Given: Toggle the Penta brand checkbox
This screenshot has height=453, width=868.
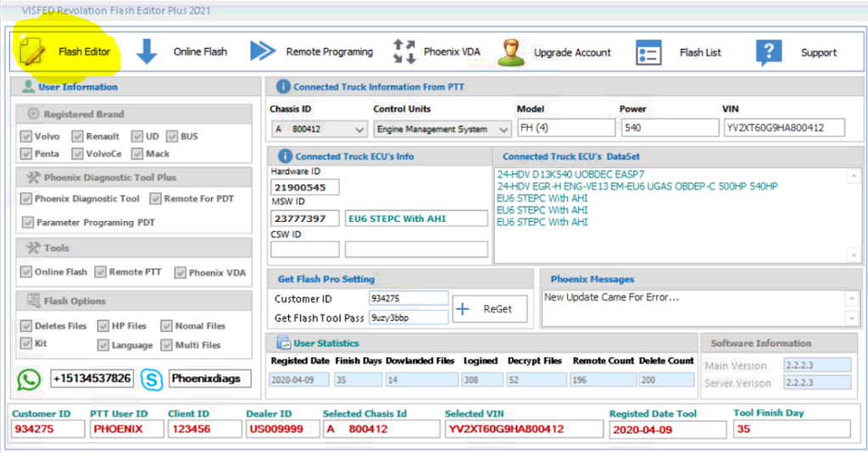Looking at the screenshot, I should tap(26, 153).
